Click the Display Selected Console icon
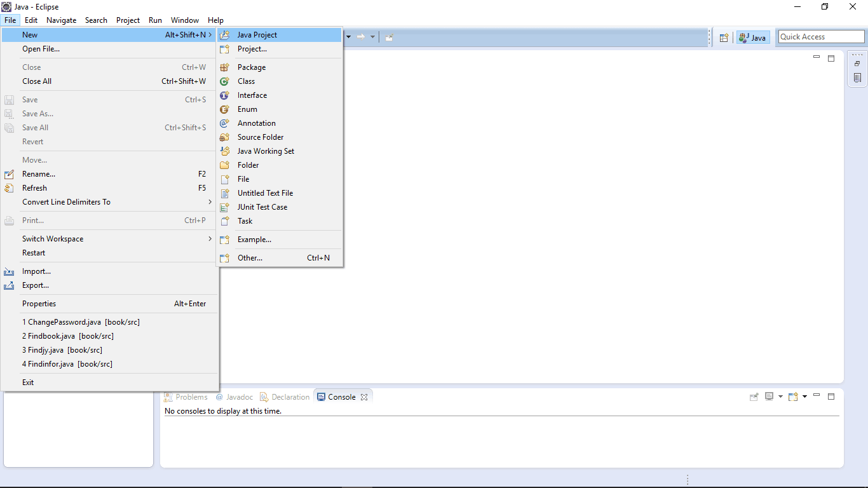Image resolution: width=868 pixels, height=488 pixels. point(769,396)
